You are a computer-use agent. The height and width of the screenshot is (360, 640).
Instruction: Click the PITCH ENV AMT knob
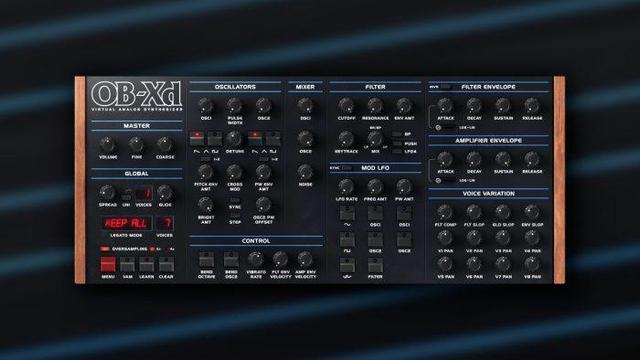(x=206, y=172)
